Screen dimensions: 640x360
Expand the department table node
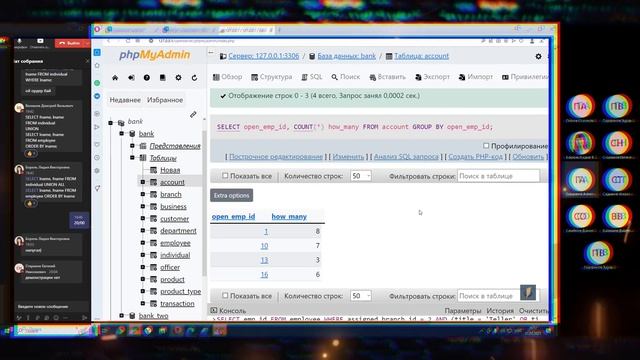pyautogui.click(x=143, y=231)
